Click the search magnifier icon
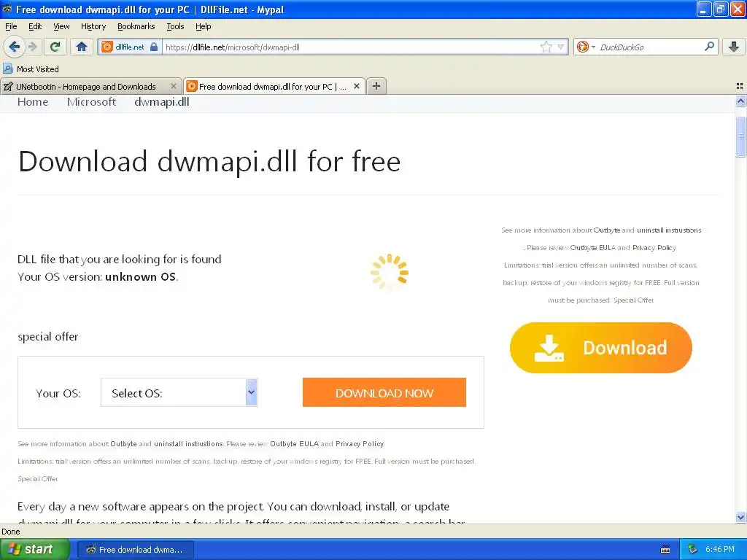747x560 pixels. click(x=709, y=46)
